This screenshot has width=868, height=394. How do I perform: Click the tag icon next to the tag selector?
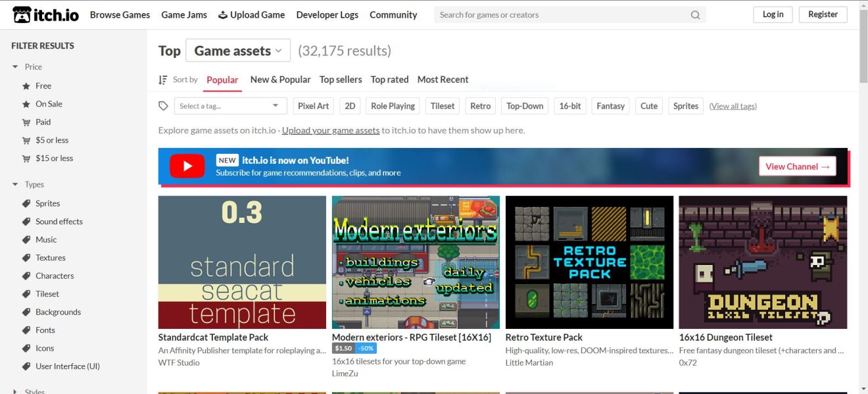(x=162, y=105)
